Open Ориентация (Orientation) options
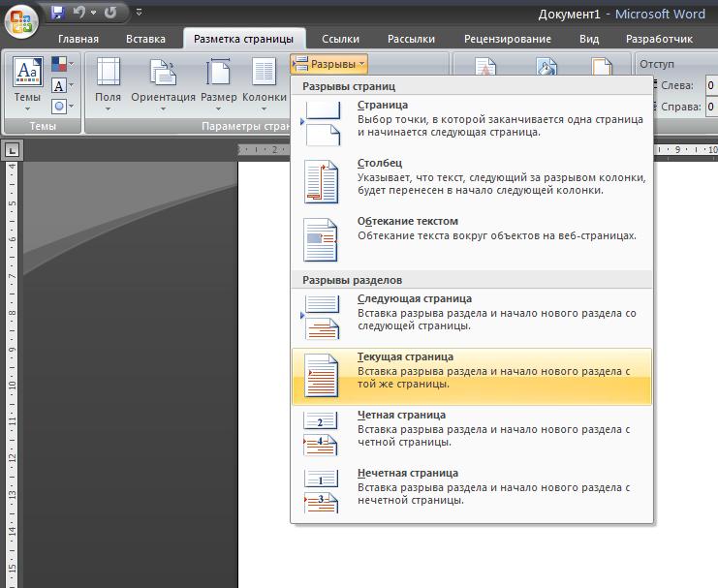 point(163,84)
